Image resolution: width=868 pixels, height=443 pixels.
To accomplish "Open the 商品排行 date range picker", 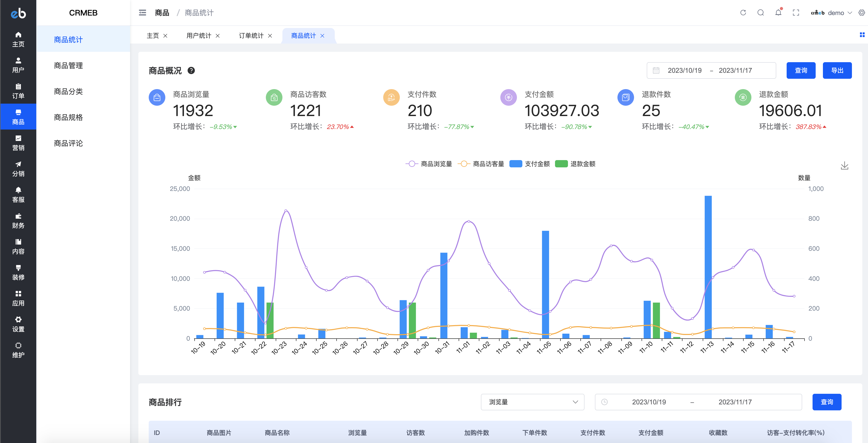I will [698, 402].
